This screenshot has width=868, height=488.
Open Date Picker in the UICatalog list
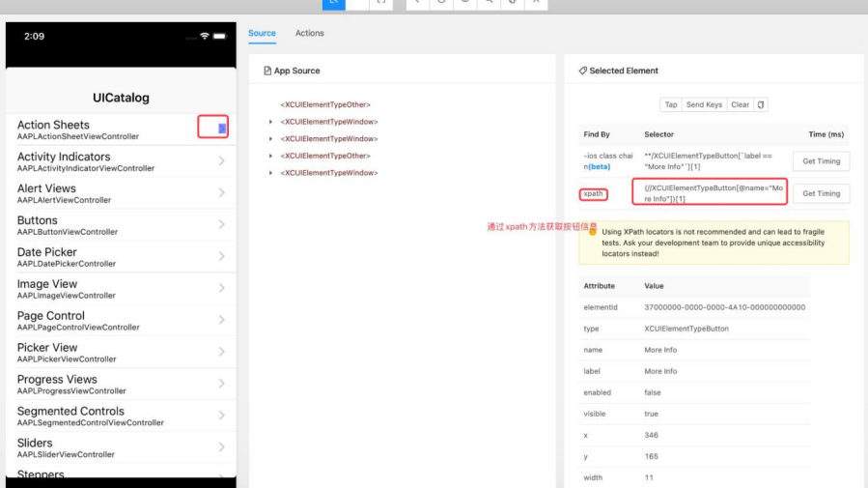click(121, 257)
